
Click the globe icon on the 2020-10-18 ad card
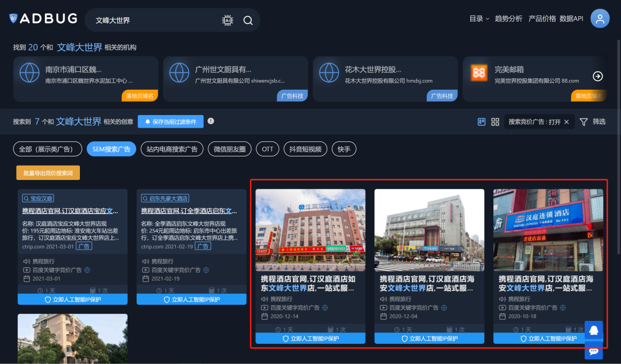[x=563, y=308]
